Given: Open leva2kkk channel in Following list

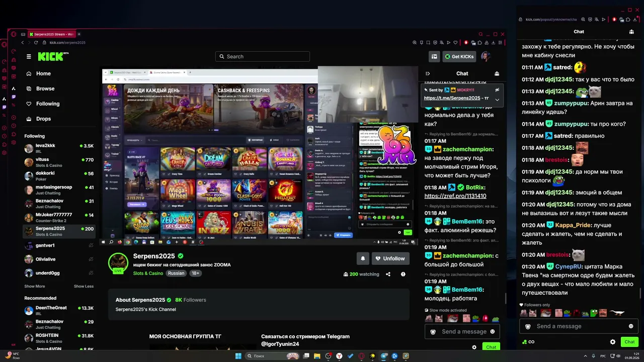Looking at the screenshot, I should [x=59, y=149].
